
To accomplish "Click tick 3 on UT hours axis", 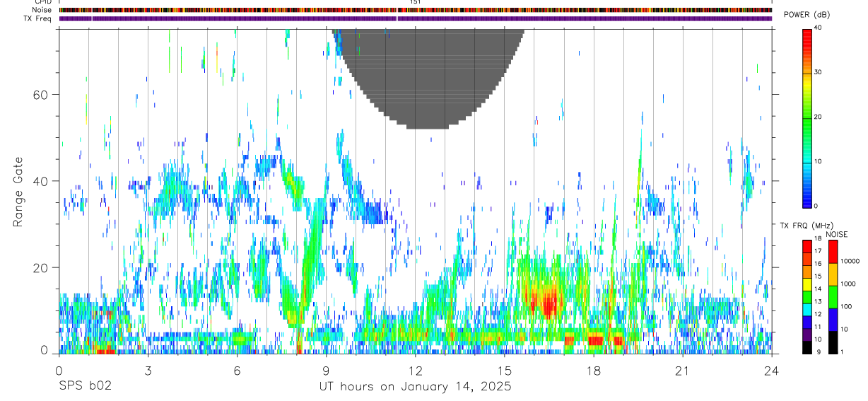I will click(x=148, y=371).
